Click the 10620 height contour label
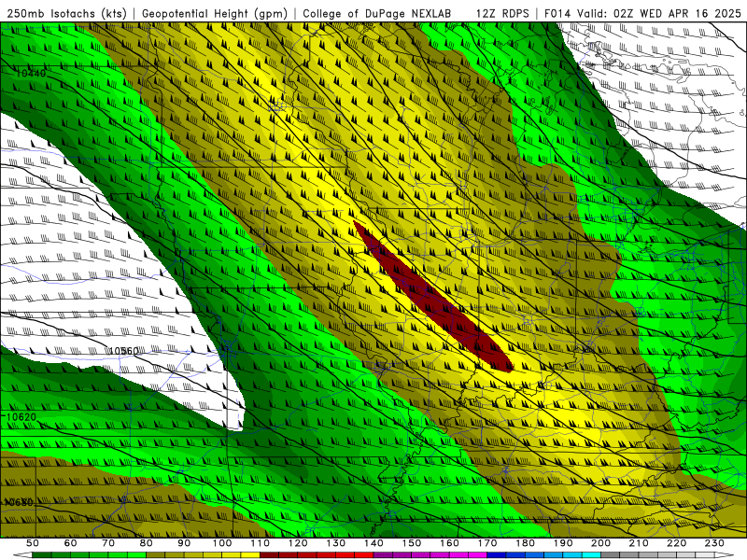747x560 pixels. [x=21, y=417]
